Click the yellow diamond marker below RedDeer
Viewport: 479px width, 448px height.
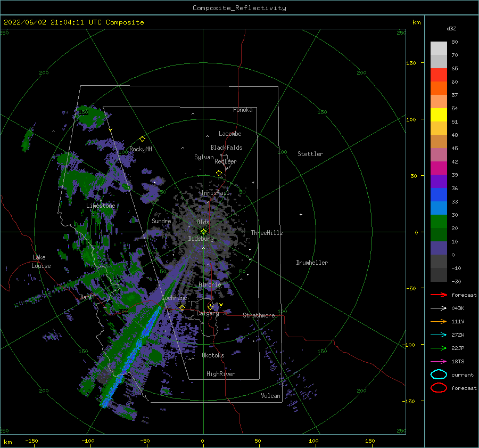219,173
